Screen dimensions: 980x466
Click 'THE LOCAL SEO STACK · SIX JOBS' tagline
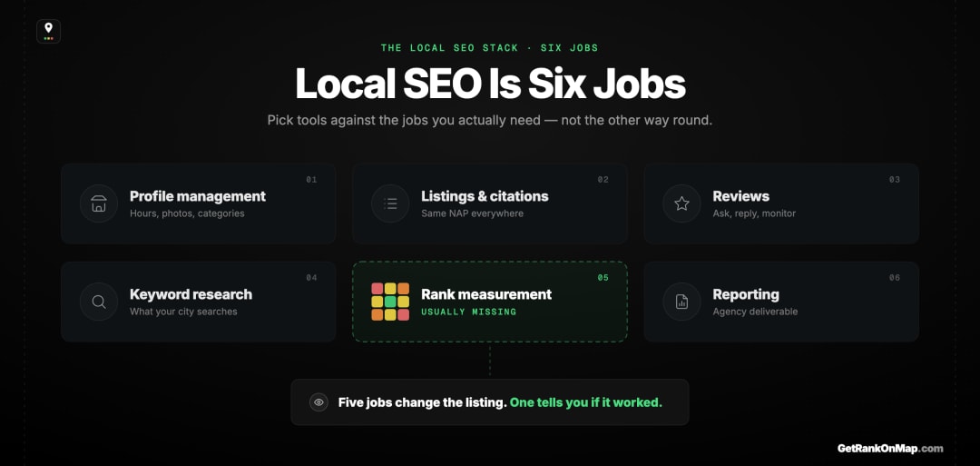(x=489, y=47)
